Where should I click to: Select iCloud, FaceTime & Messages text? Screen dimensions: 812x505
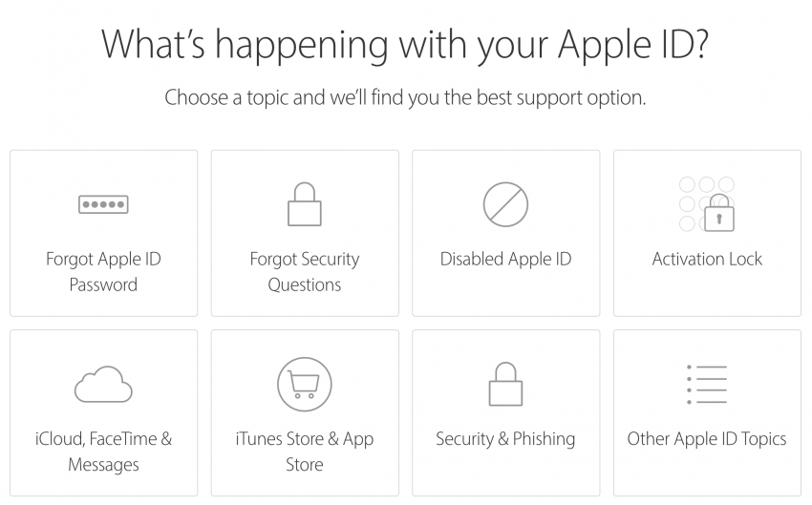pyautogui.click(x=103, y=452)
